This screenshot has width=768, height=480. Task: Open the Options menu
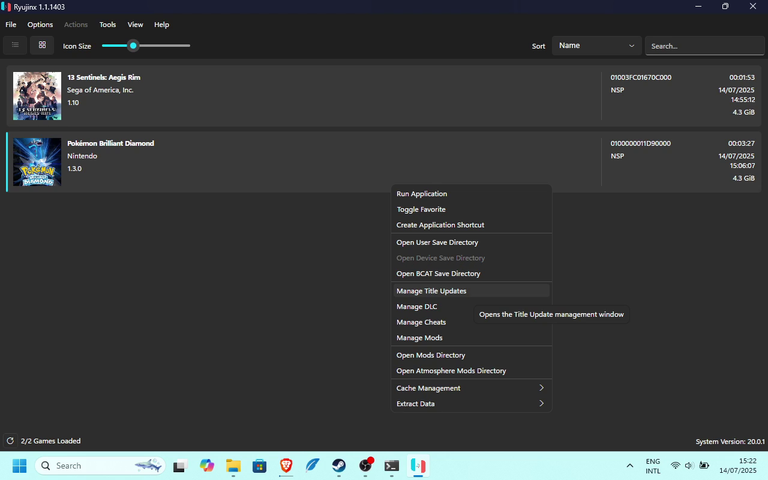(40, 24)
